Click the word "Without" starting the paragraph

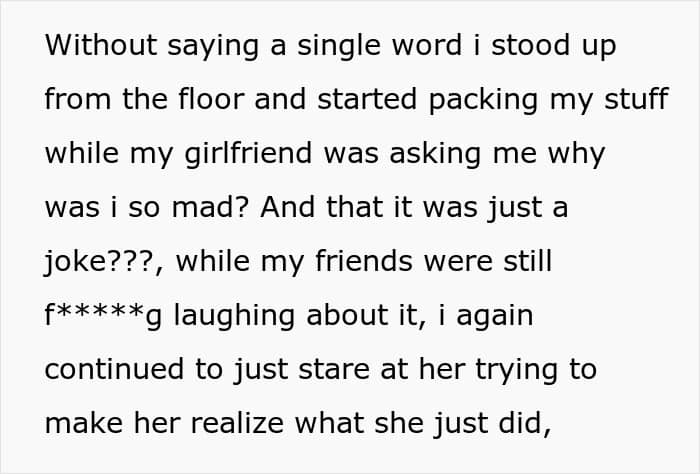pos(101,45)
